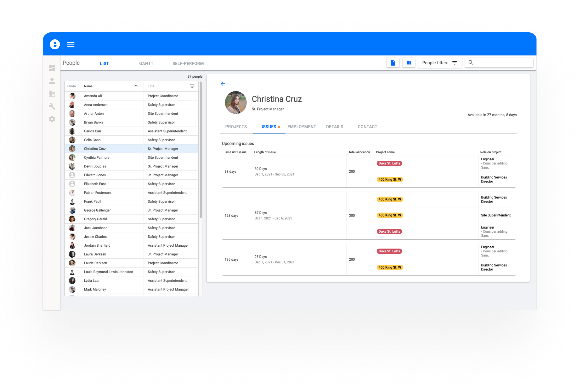Viewport: 588px width, 384px height.
Task: Click the document export icon button
Action: tap(393, 63)
